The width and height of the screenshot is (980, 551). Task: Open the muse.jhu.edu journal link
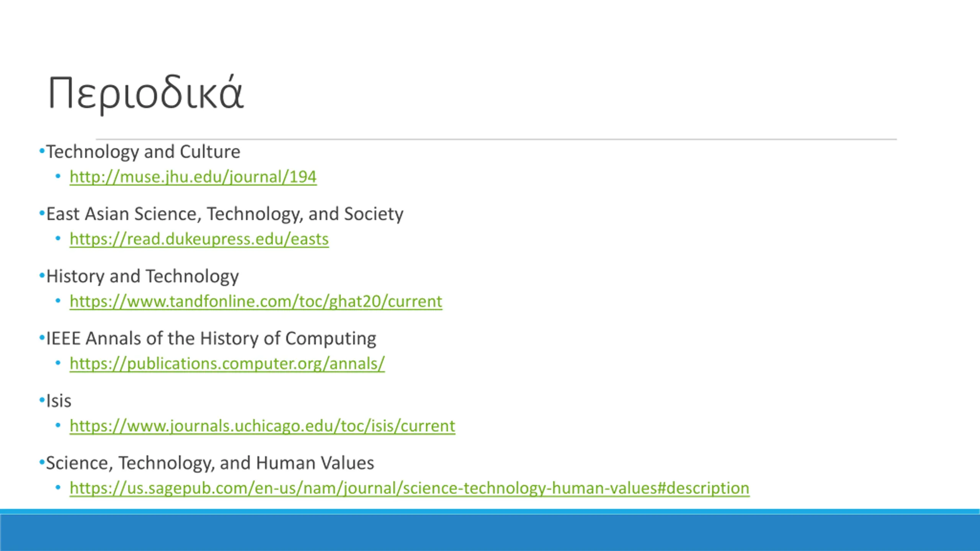click(x=193, y=177)
